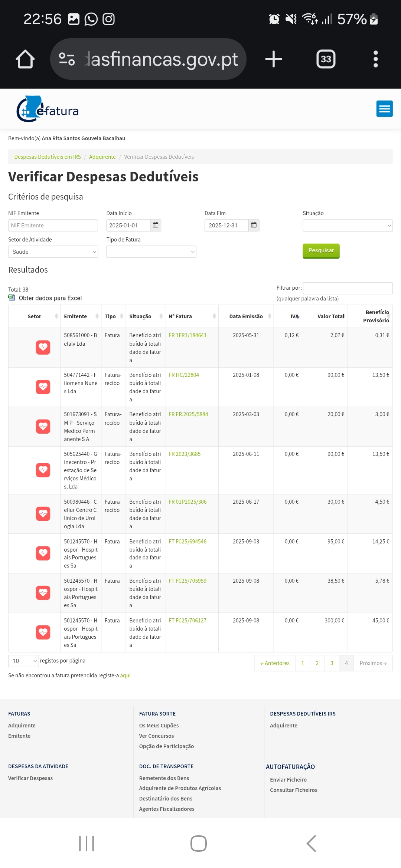Viewport: 401px width, 868px height.
Task: Focus the NIF Emitente input field
Action: coord(53,226)
